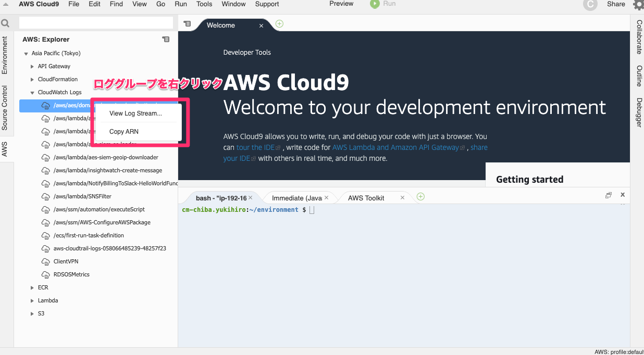Expand the S3 node in AWS Explorer
This screenshot has width=644, height=355.
tap(32, 313)
